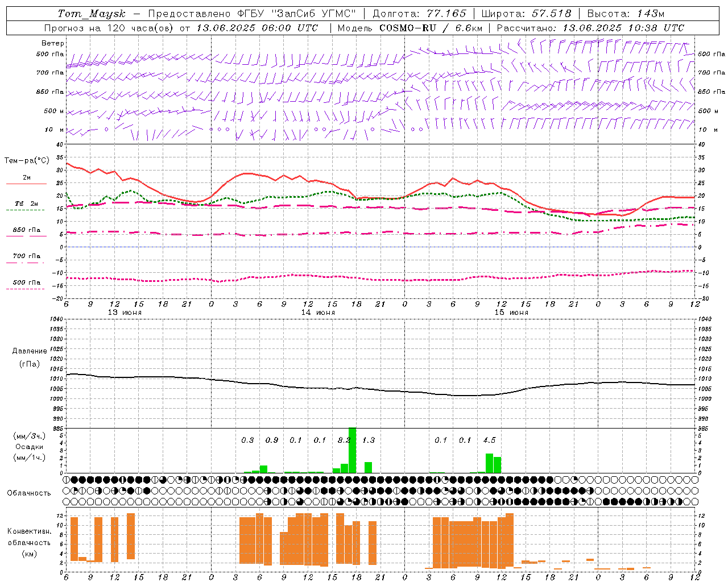Click the (мм/1ч.) unit label
728x582 pixels.
[29, 457]
